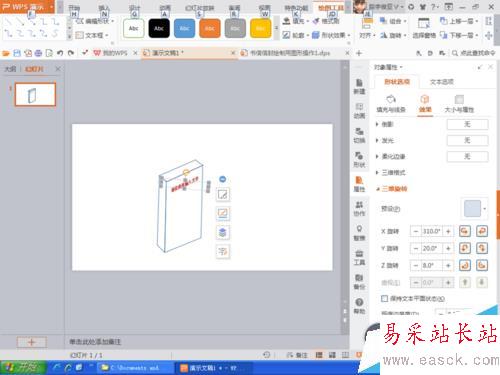
Task: Open the 新建 sidebar panel
Action: pos(359,86)
